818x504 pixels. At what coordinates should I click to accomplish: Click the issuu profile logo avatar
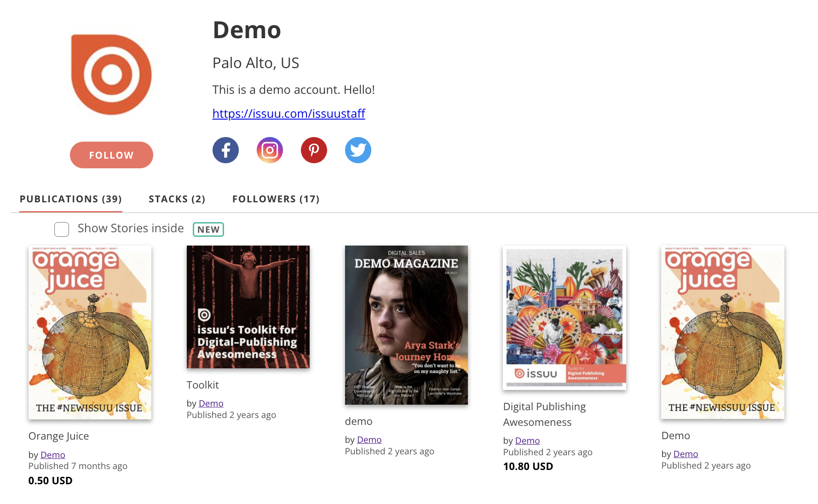[111, 74]
